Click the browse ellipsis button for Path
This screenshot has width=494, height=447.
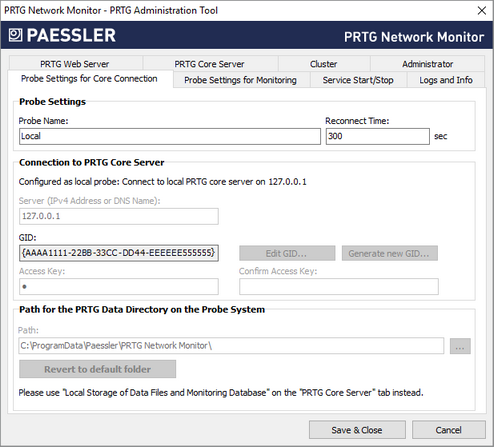point(460,346)
